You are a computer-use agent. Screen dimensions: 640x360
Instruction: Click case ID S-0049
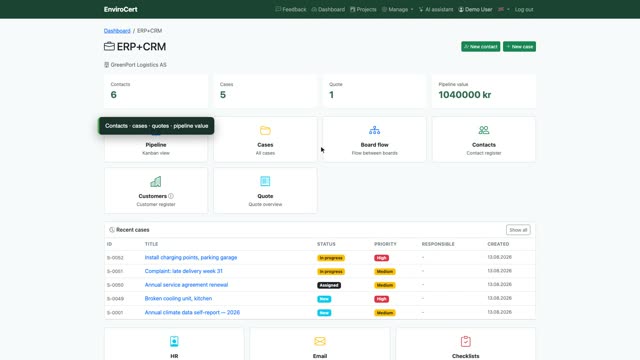(115, 299)
